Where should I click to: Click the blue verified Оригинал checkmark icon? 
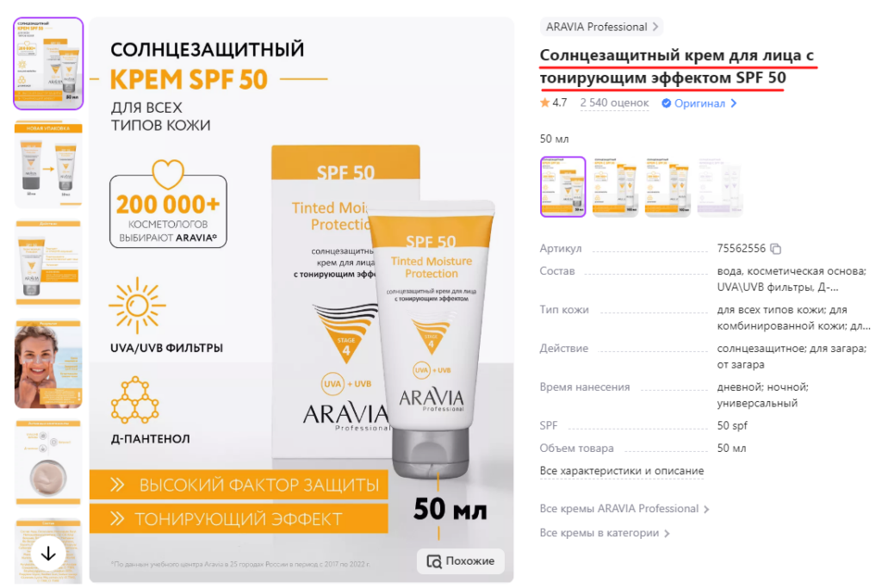666,103
